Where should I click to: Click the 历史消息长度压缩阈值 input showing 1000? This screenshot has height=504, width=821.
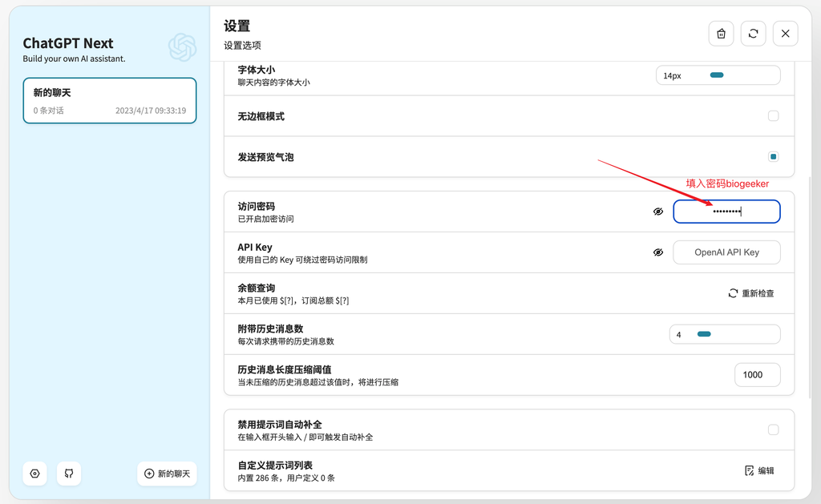coord(757,375)
